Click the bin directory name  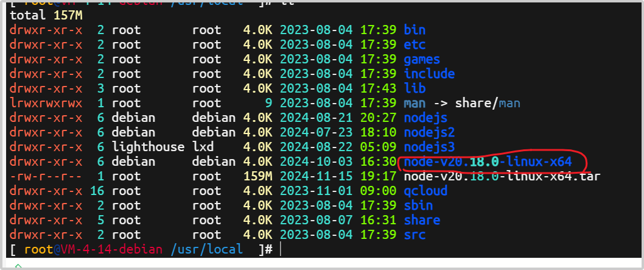[x=415, y=30]
